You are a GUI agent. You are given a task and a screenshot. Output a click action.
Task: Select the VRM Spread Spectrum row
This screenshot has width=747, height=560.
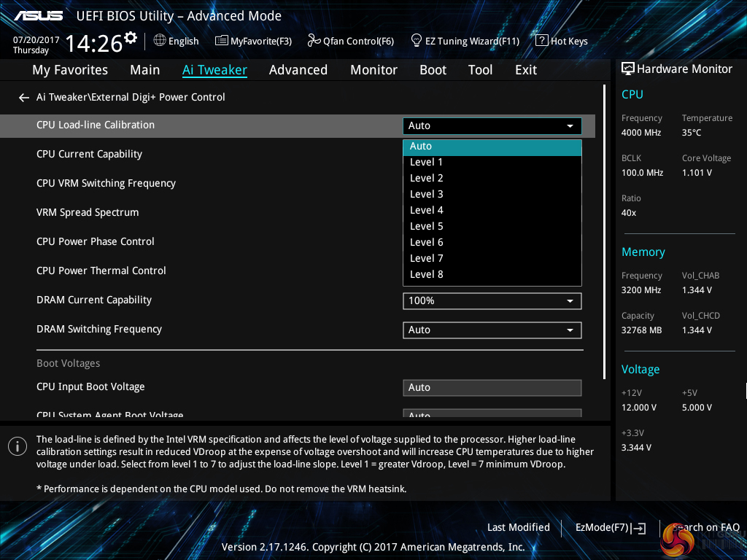[88, 212]
